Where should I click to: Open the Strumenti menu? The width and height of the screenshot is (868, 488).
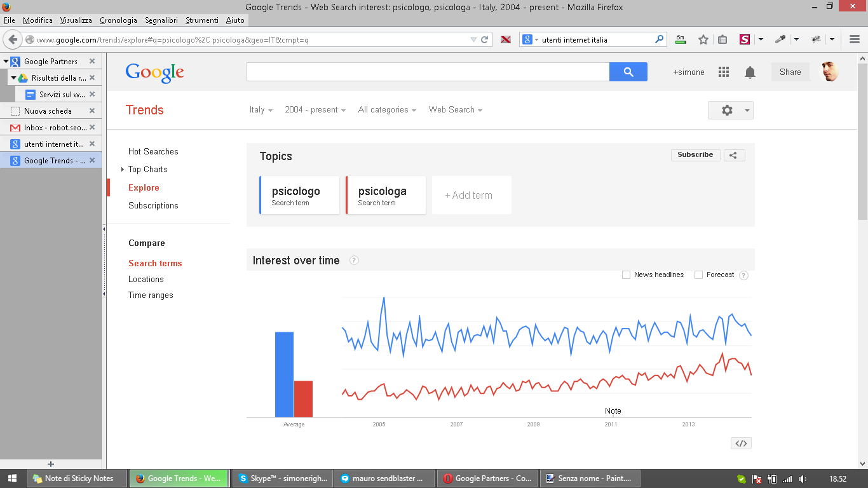click(202, 20)
